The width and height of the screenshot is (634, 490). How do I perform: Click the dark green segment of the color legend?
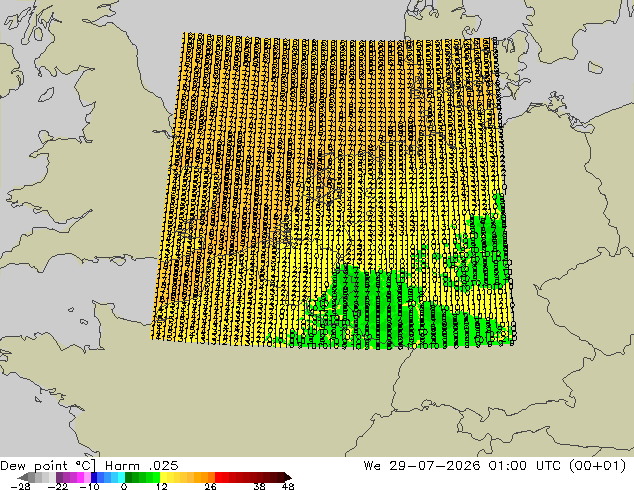[x=129, y=477]
